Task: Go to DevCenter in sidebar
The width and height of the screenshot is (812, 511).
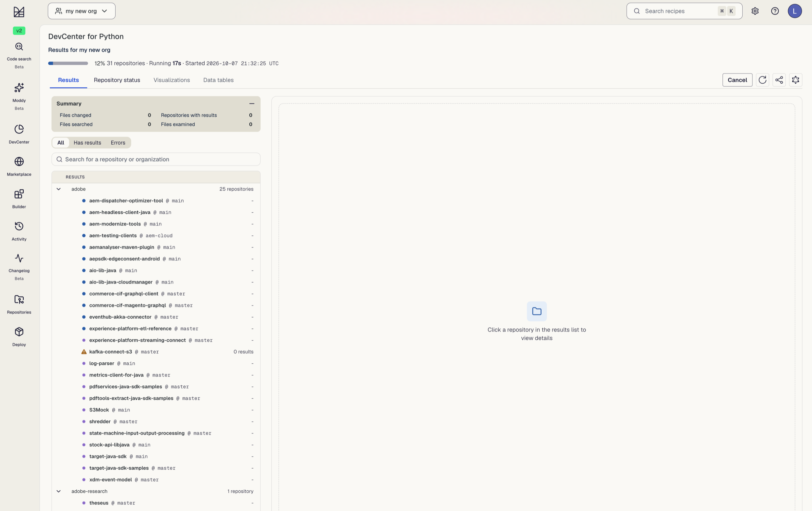Action: pyautogui.click(x=19, y=134)
